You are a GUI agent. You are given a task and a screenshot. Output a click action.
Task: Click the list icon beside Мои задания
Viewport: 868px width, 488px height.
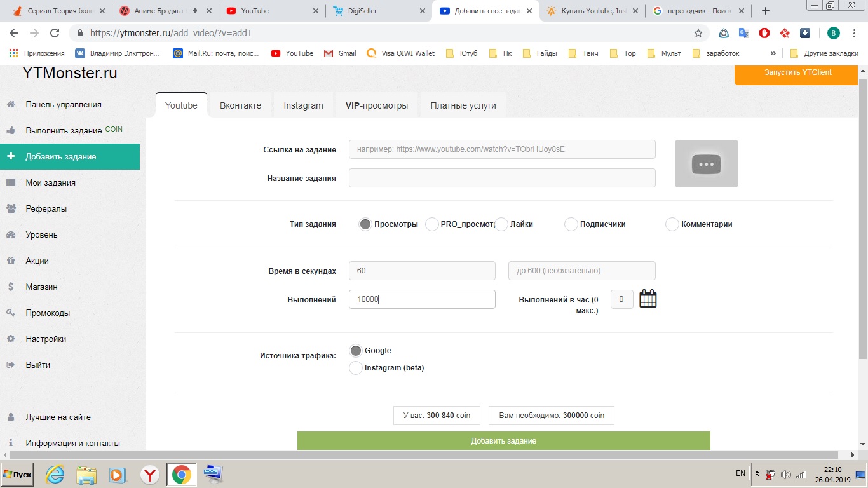pyautogui.click(x=11, y=182)
